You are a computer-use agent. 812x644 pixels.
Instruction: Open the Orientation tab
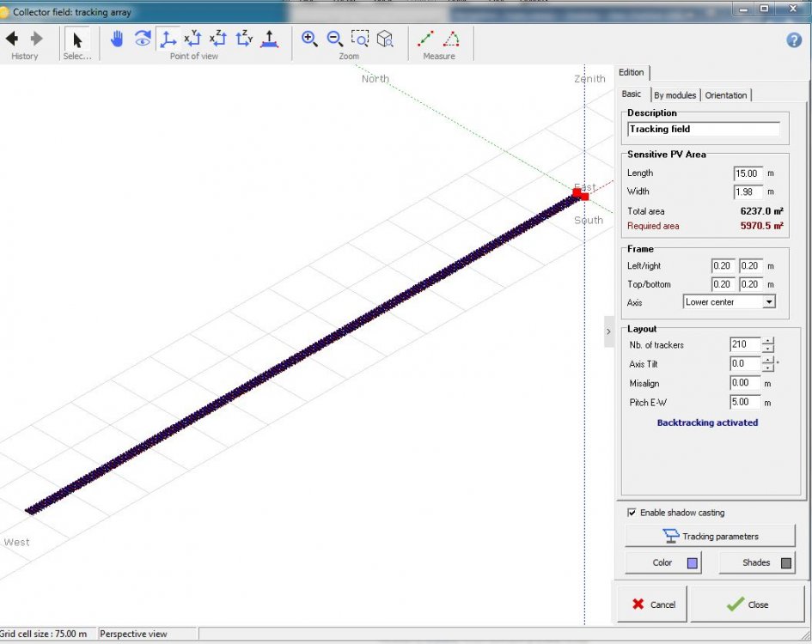pyautogui.click(x=726, y=95)
